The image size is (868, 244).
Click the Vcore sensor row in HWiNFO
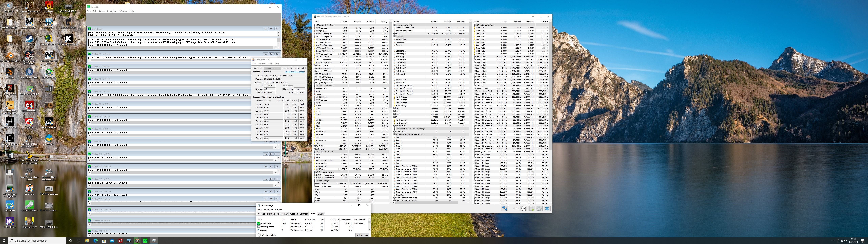tap(351, 106)
